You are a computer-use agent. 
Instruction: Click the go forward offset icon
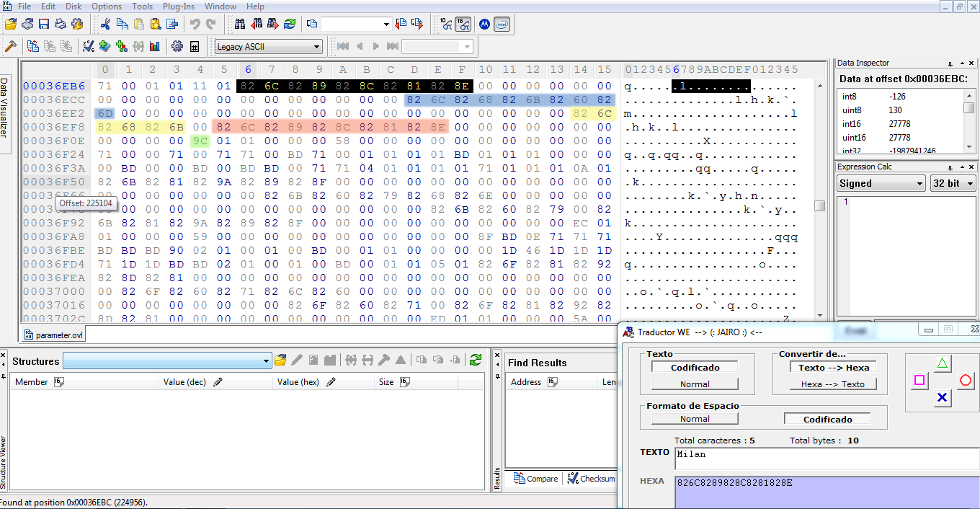416,24
